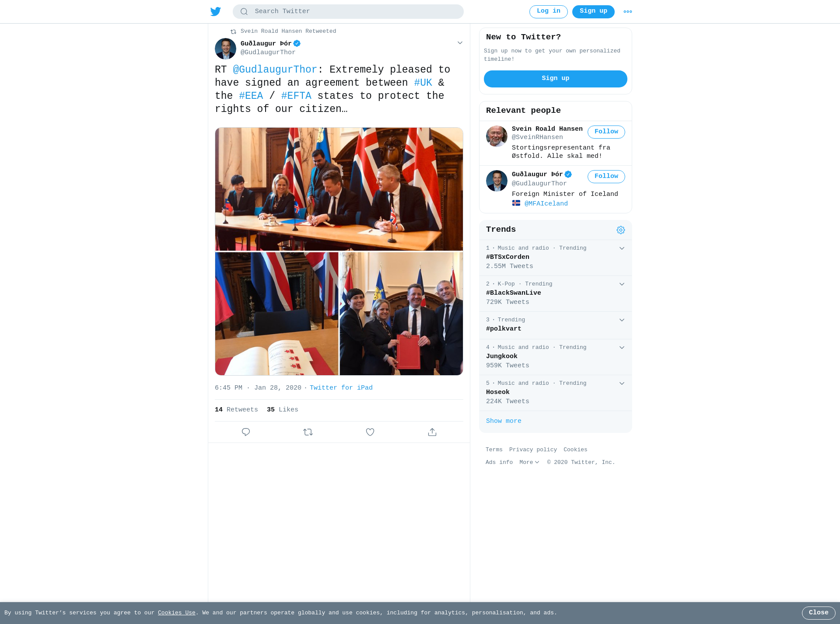840x624 pixels.
Task: Like the tweet with the heart icon
Action: pos(370,432)
